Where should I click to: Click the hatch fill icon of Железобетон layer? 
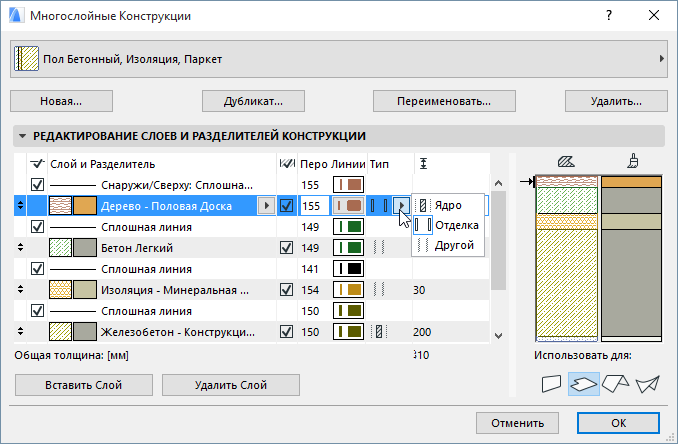(60, 332)
